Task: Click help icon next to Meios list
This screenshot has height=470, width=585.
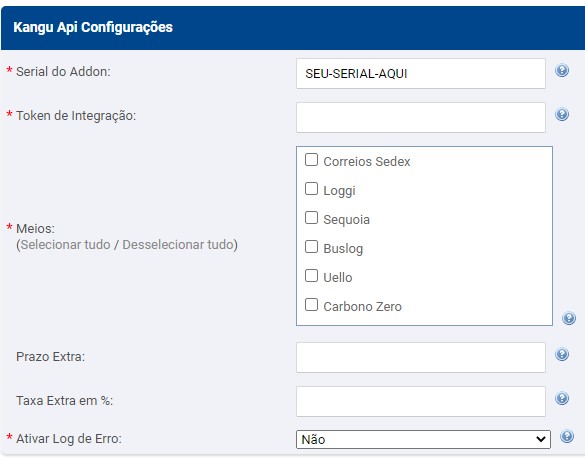Action: coord(569,319)
